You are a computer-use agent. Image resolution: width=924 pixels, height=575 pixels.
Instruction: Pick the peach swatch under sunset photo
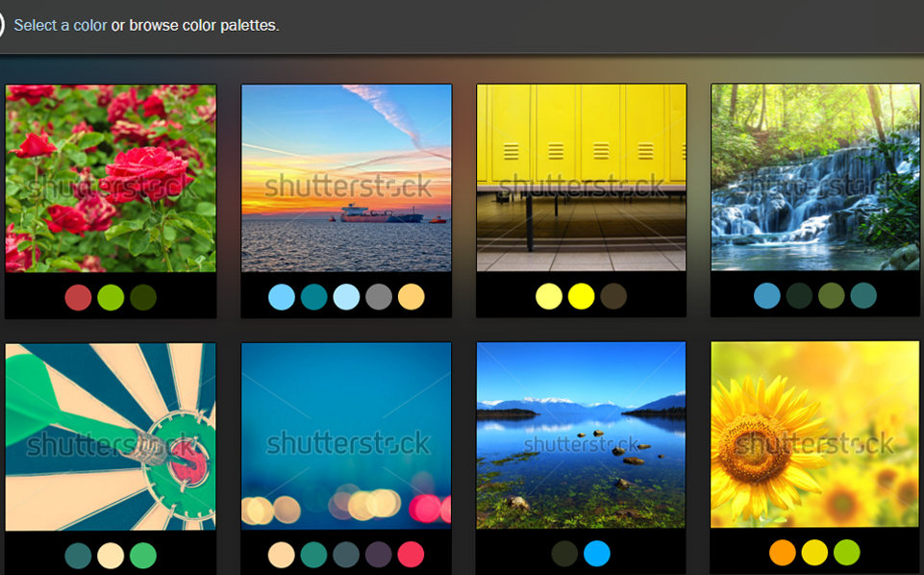(x=412, y=297)
